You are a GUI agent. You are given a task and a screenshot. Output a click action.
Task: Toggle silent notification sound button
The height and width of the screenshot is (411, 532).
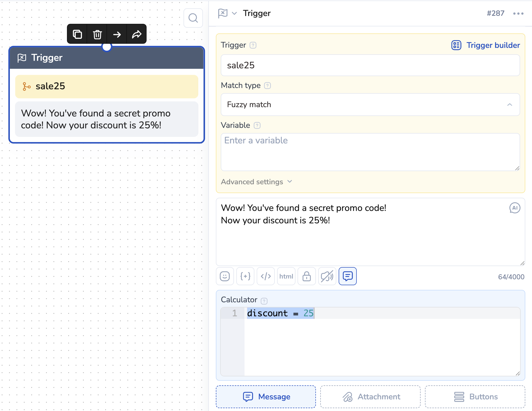coord(327,276)
